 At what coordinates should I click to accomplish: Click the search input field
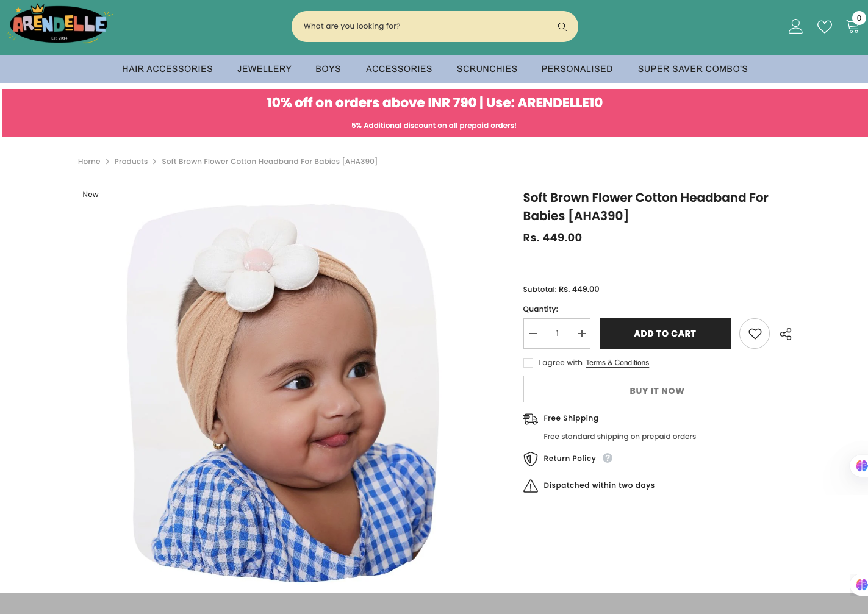coord(421,26)
